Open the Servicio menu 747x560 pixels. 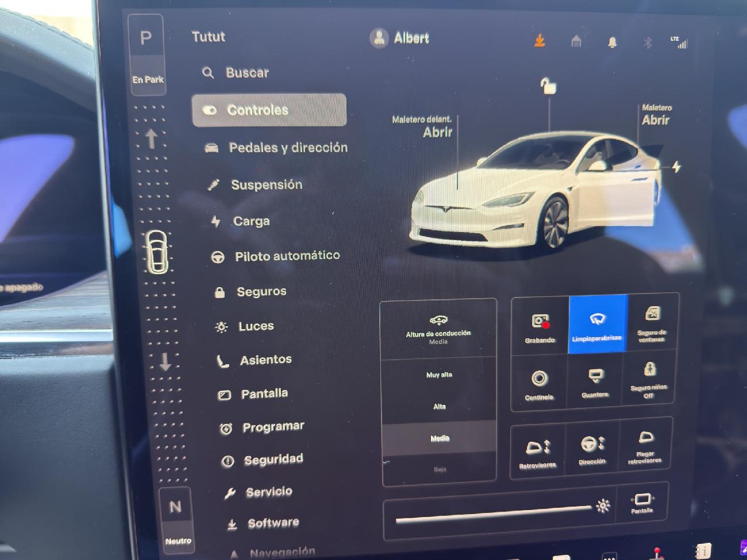[x=258, y=492]
